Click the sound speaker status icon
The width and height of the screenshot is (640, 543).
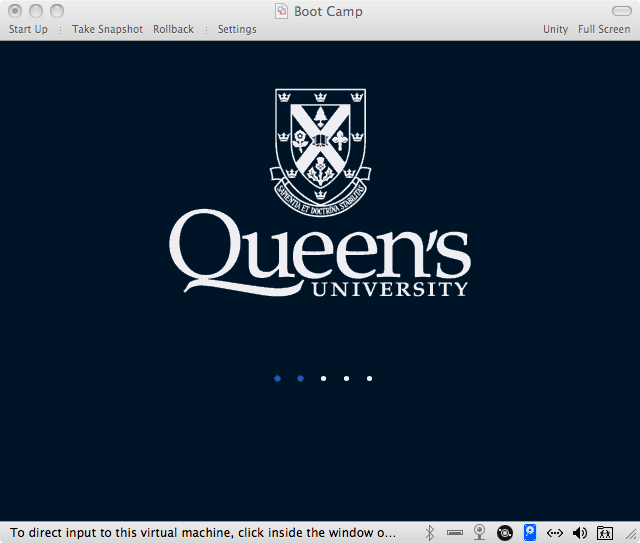[580, 533]
